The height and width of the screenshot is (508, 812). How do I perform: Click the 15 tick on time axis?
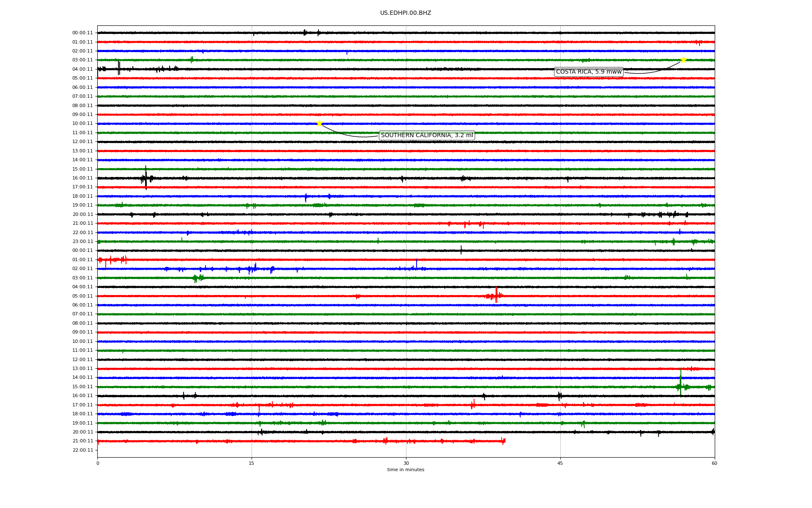tap(252, 463)
